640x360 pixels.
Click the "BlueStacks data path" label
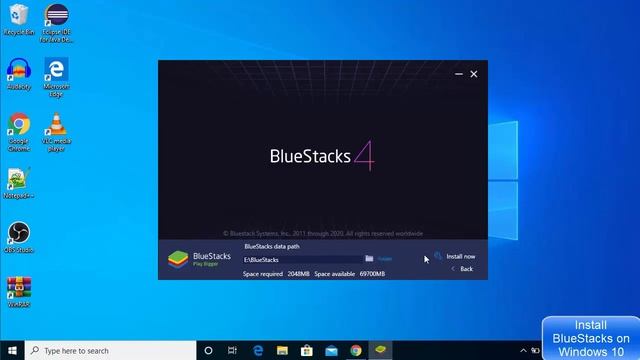tap(272, 247)
